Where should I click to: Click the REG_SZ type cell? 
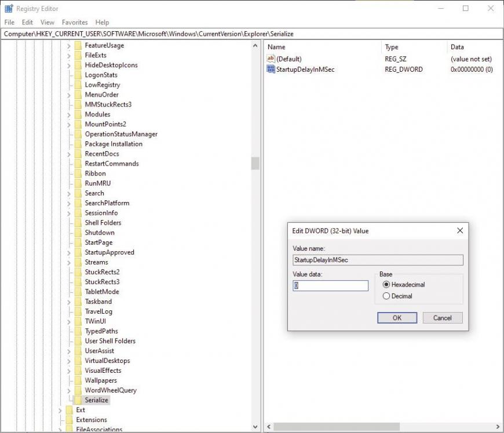(x=396, y=59)
